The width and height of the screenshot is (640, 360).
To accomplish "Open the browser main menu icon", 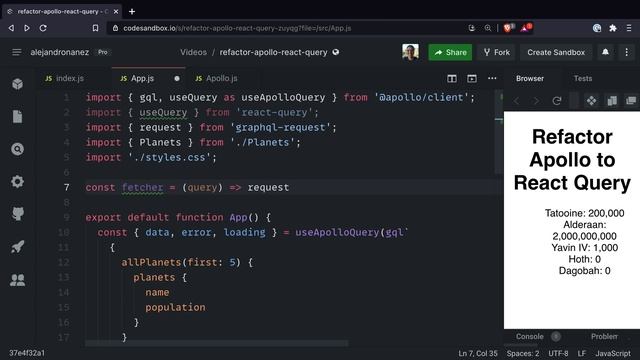I will (629, 28).
